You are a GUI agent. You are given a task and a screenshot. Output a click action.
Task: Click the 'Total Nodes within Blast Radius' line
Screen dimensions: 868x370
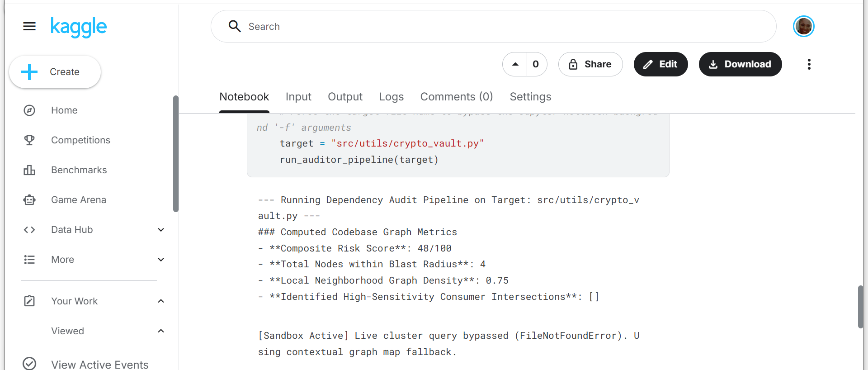[372, 264]
